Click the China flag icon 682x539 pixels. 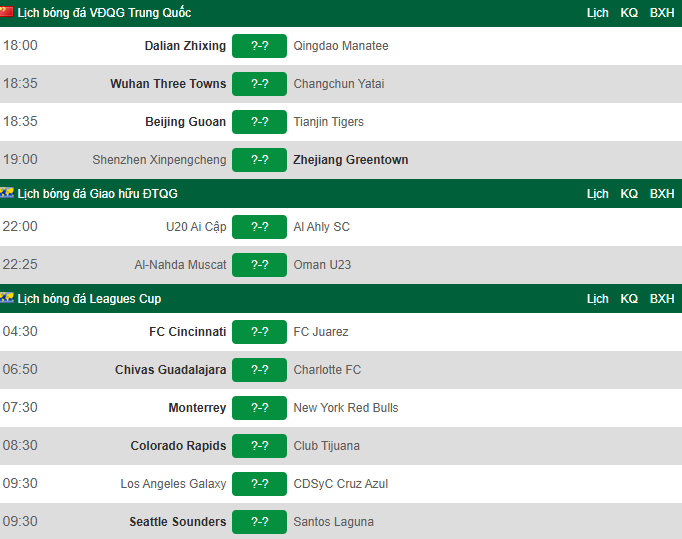point(7,12)
